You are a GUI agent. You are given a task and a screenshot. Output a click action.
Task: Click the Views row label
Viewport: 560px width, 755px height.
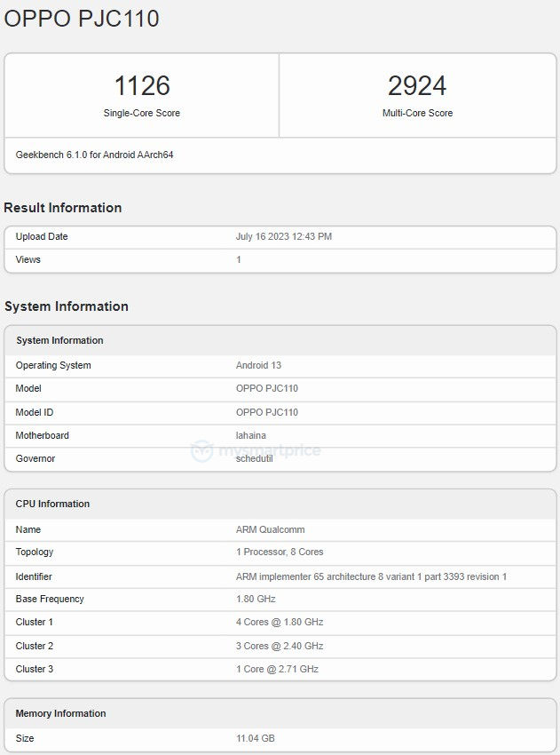click(28, 259)
